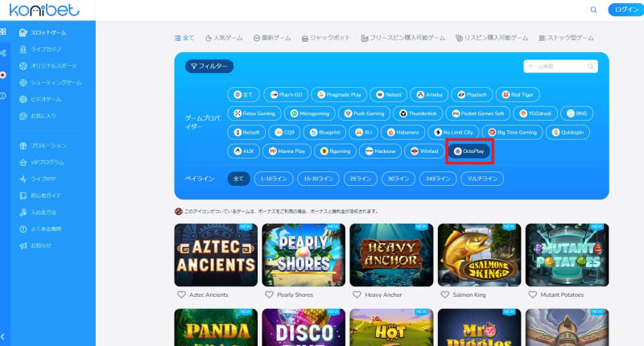Toggle the Thunderkick provider filter
The width and height of the screenshot is (644, 346).
[418, 113]
